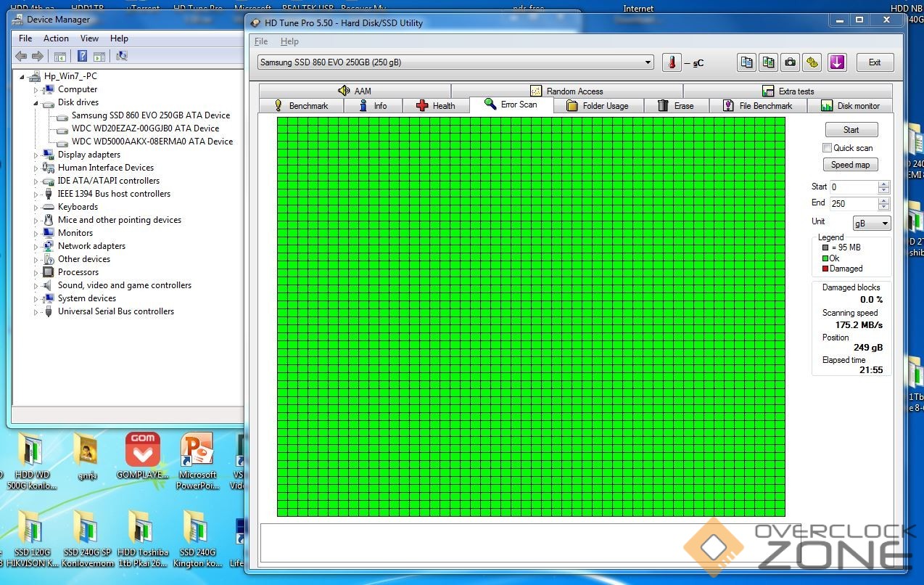The width and height of the screenshot is (924, 585).
Task: Open the Action menu in Device Manager
Action: pyautogui.click(x=56, y=38)
